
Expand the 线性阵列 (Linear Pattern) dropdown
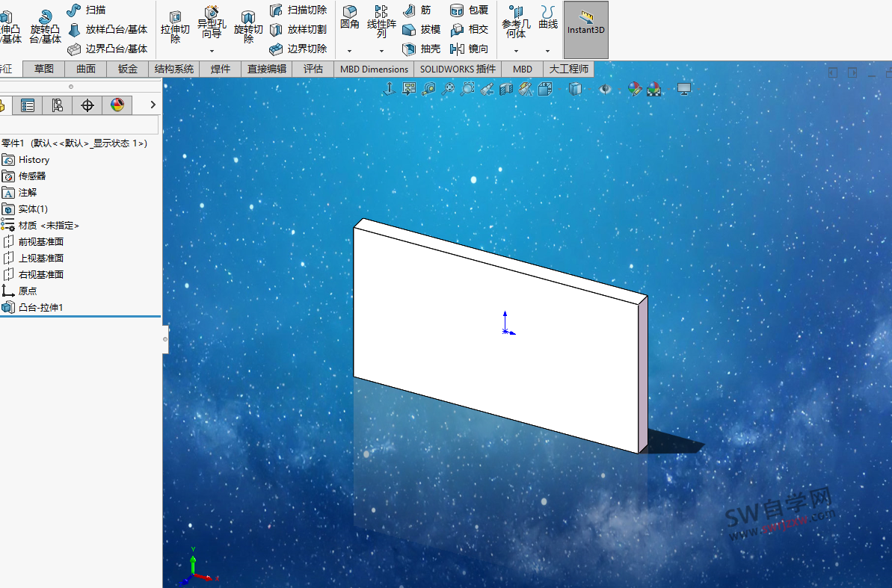[x=381, y=49]
